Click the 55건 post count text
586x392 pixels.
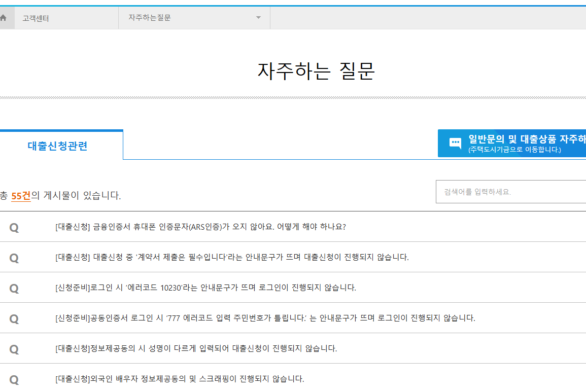(21, 196)
